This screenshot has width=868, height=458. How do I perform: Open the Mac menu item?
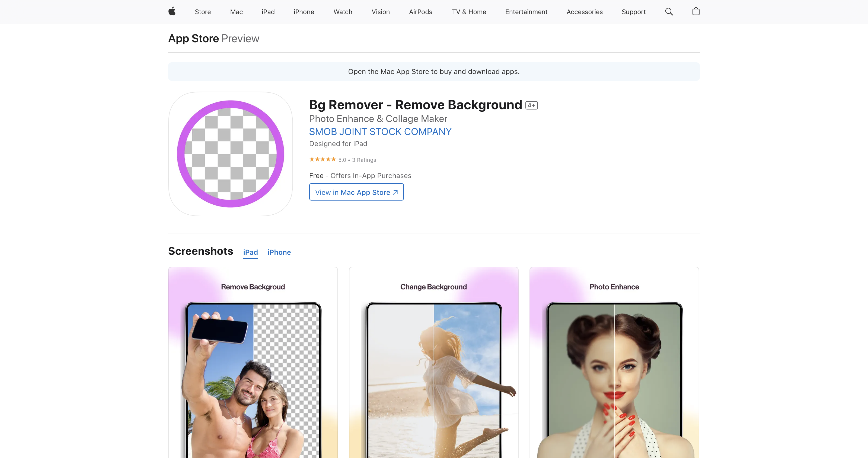(237, 12)
